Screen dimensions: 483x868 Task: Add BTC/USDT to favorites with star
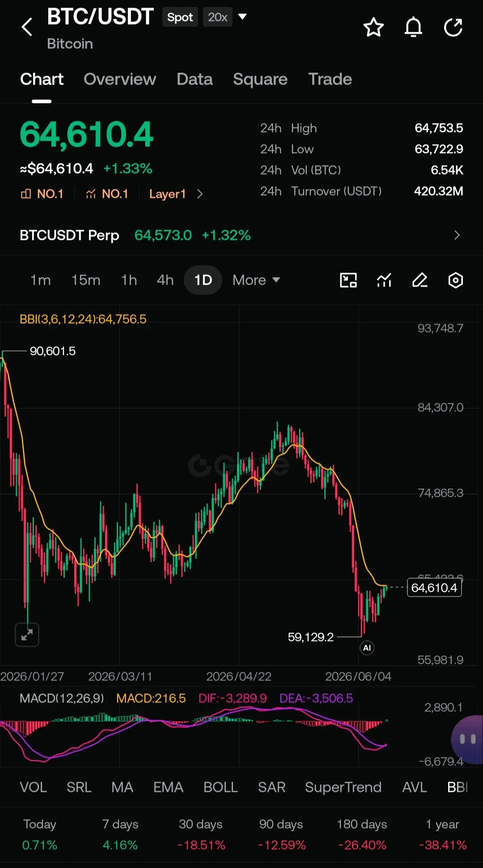pyautogui.click(x=373, y=27)
